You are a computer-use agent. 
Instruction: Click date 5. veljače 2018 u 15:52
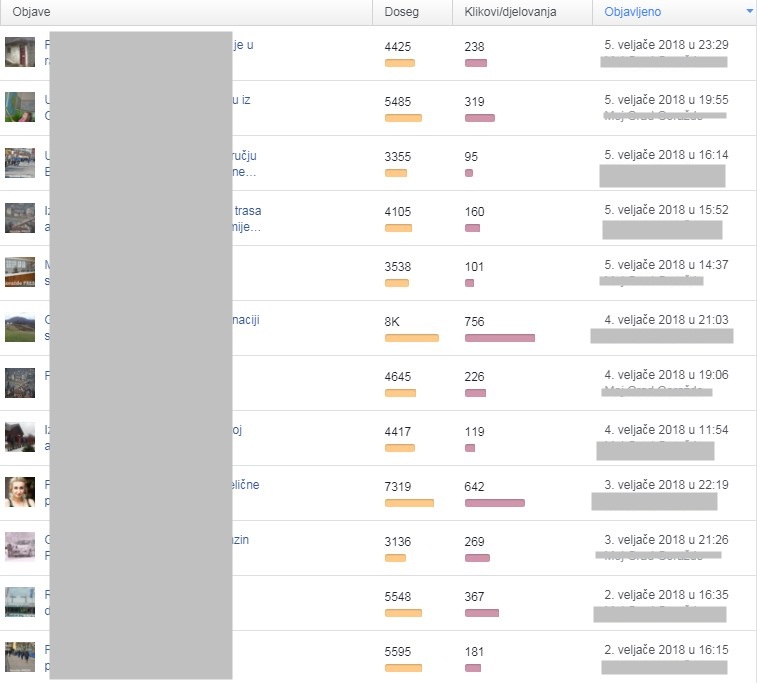tap(666, 210)
